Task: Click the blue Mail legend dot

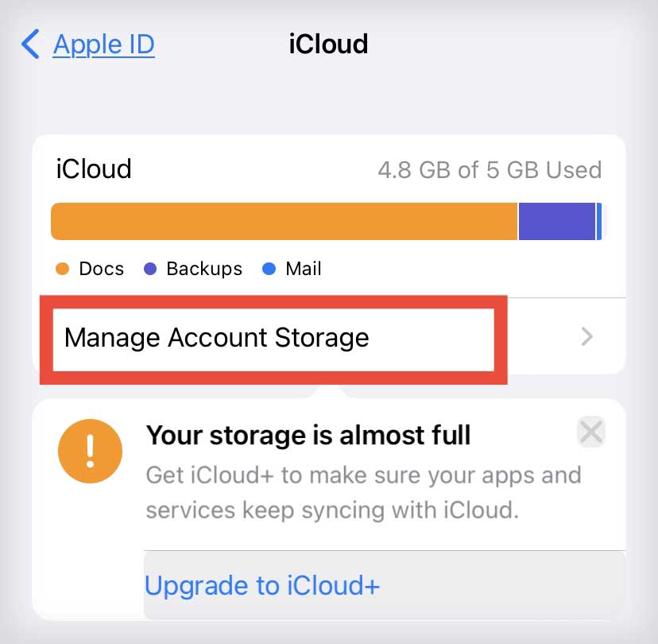Action: (x=269, y=269)
